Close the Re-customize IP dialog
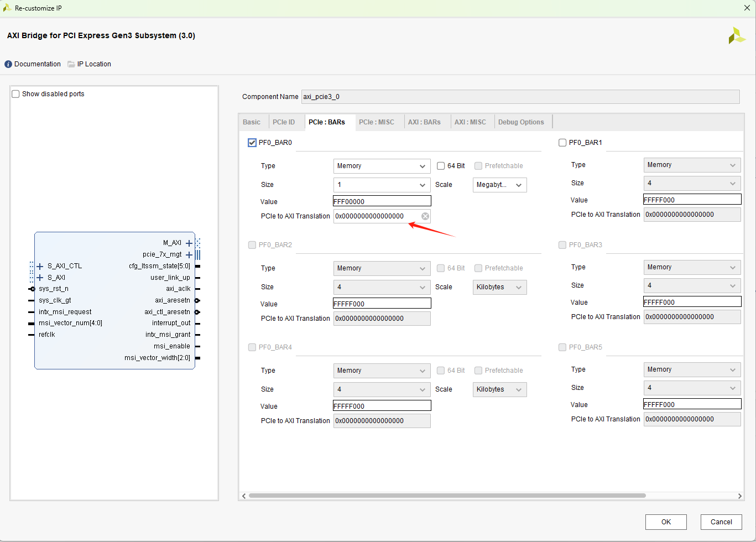This screenshot has height=542, width=756. 747,8
